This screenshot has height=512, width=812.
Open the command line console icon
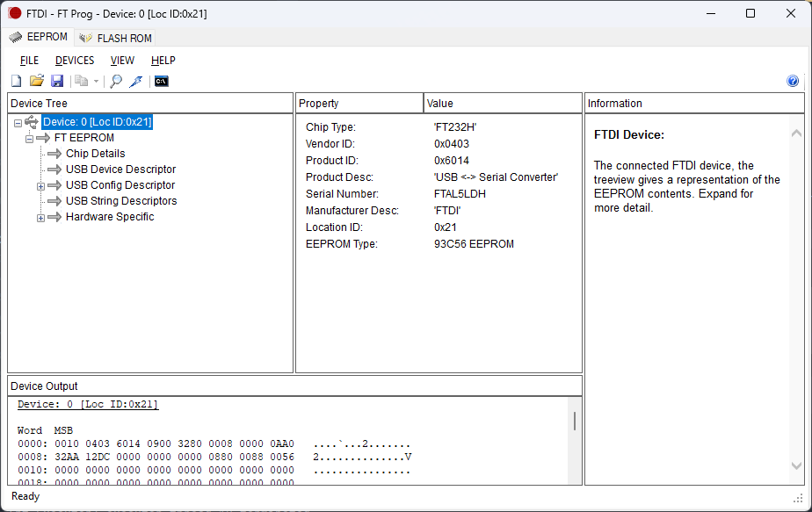click(162, 82)
